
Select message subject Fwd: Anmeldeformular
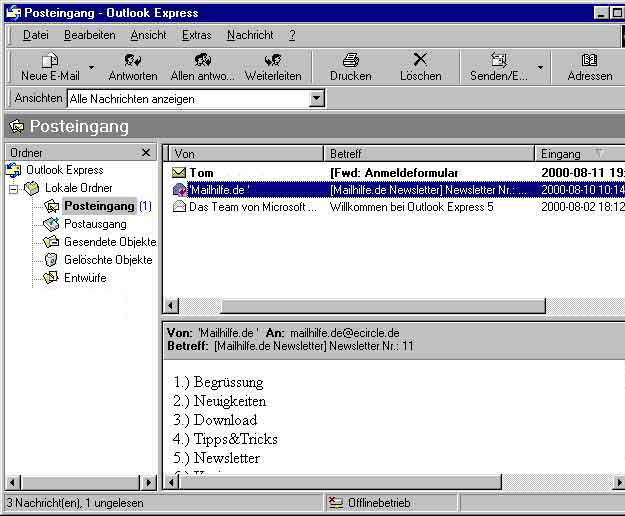coord(394,173)
